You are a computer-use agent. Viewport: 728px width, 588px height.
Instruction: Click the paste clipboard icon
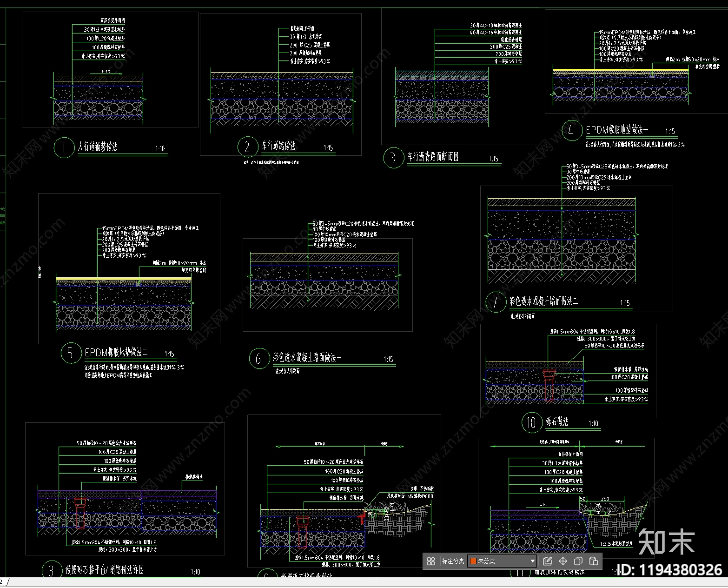pos(594,561)
